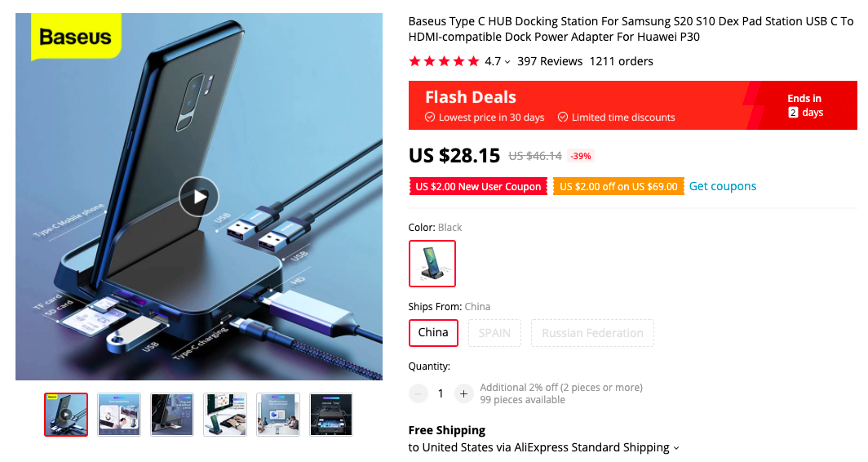This screenshot has width=868, height=462.
Task: Click the US $2.00 off on US $69.00 coupon
Action: point(618,187)
